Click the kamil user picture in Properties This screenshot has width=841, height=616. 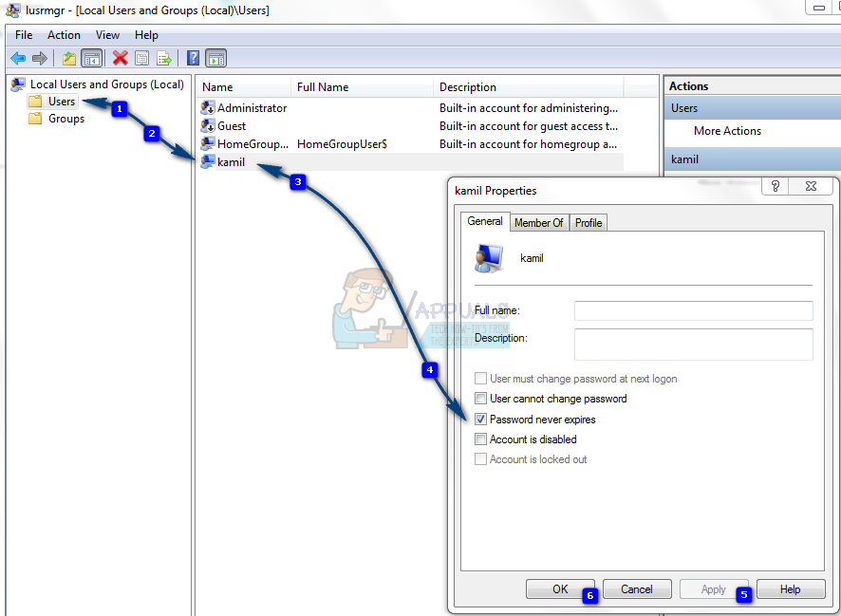coord(489,258)
